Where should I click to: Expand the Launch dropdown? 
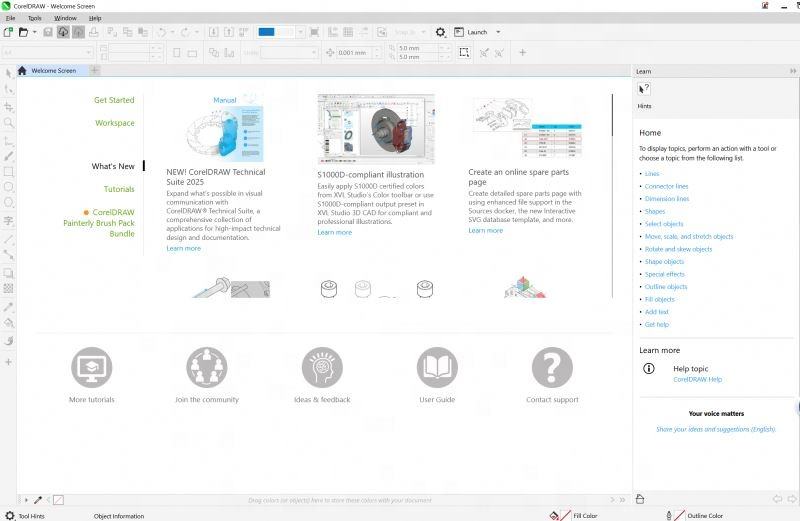[x=498, y=32]
